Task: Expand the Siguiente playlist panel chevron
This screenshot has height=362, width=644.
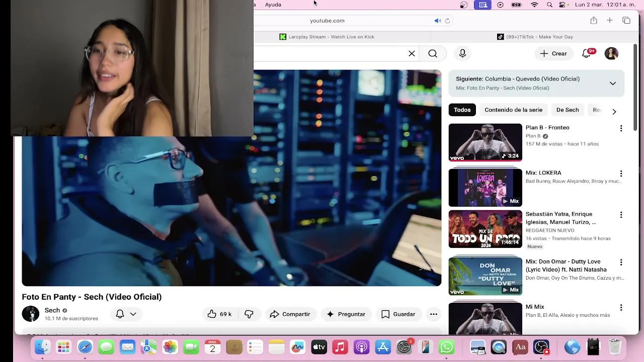Action: pos(613,83)
